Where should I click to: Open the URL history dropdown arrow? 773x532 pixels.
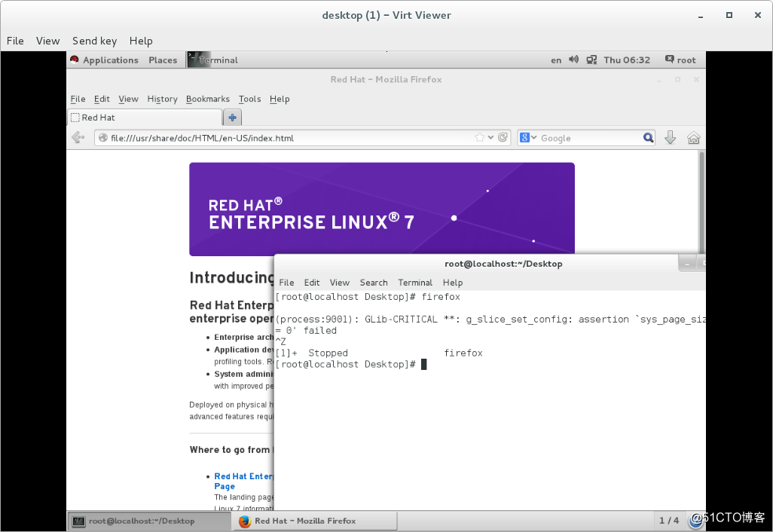490,138
